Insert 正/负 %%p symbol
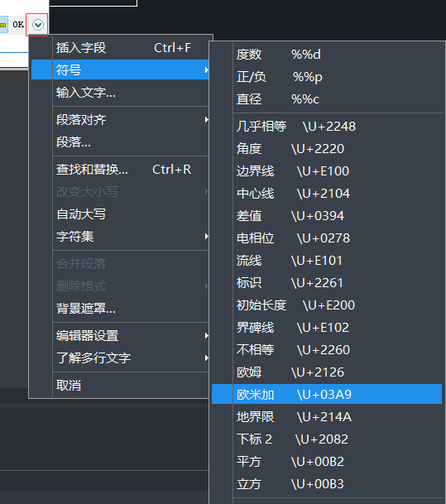 (x=327, y=77)
